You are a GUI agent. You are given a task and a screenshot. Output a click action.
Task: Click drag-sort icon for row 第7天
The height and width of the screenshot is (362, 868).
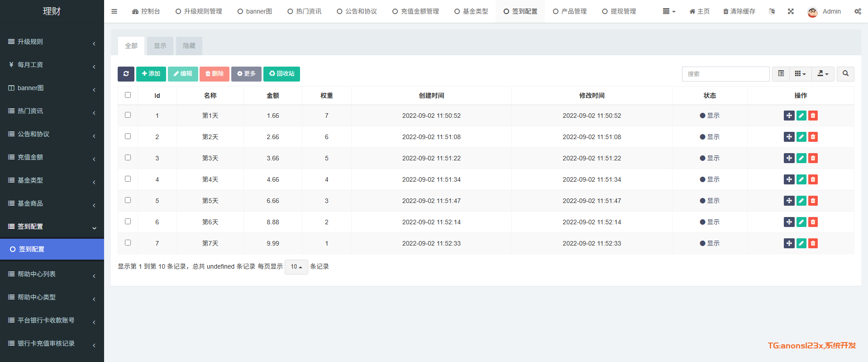point(789,243)
